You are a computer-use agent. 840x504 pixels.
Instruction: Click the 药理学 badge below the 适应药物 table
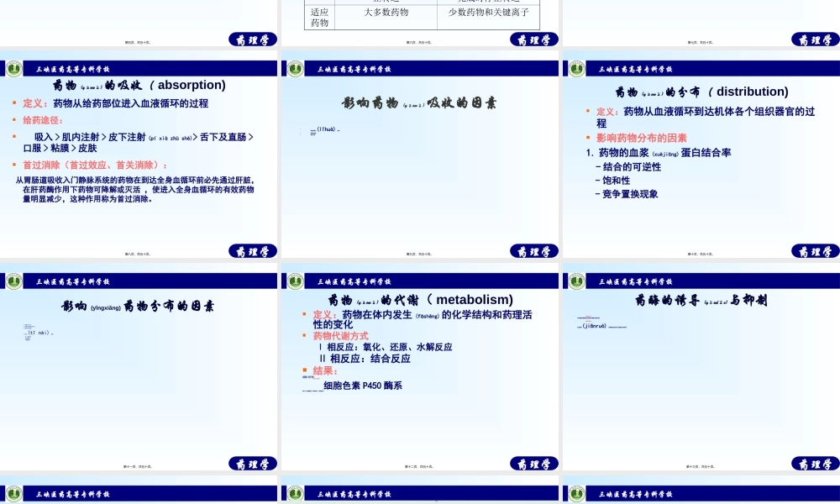coord(534,39)
